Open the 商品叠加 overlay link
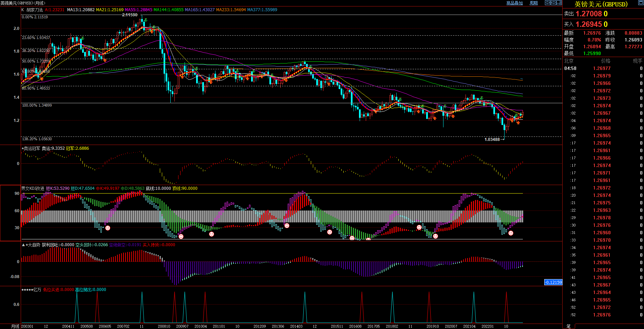Screen dimensions: 644x329 pyautogui.click(x=514, y=3)
